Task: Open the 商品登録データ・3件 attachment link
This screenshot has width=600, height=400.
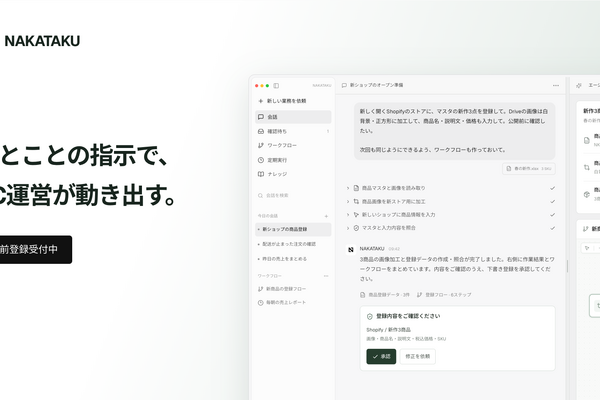Action: click(x=385, y=295)
